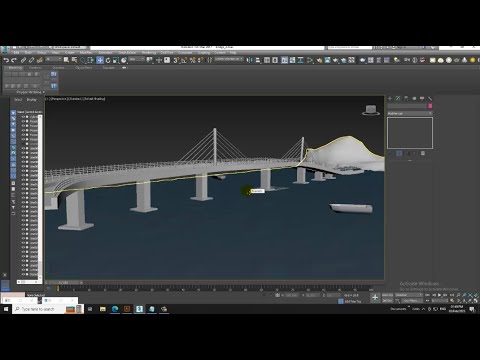Open the Align tool
This screenshot has width=480, height=360.
(x=258, y=60)
